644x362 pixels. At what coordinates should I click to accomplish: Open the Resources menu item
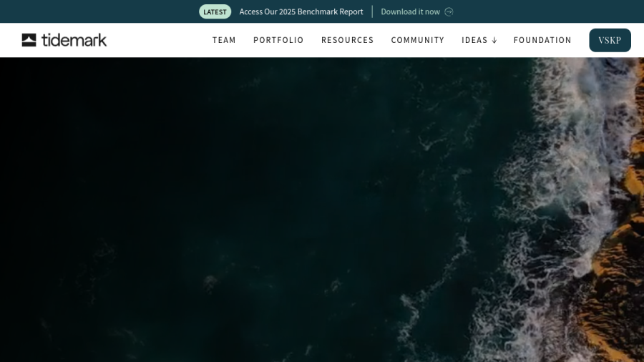point(348,40)
